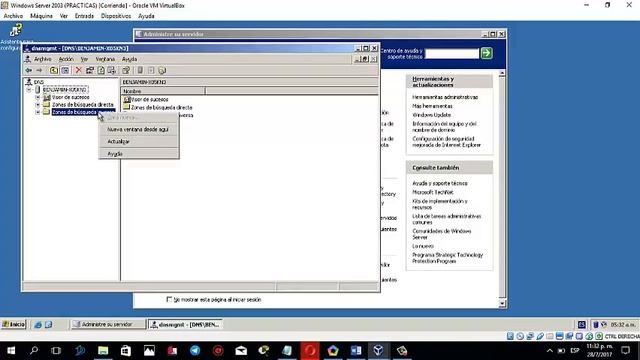
Task: Click the new server toolbar icon
Action: [140, 71]
